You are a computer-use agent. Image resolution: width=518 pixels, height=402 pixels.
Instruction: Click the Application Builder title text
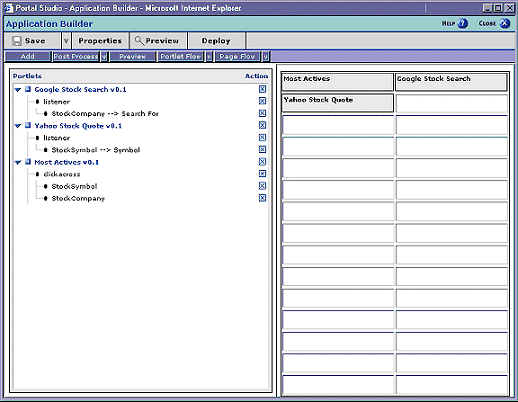pyautogui.click(x=49, y=24)
